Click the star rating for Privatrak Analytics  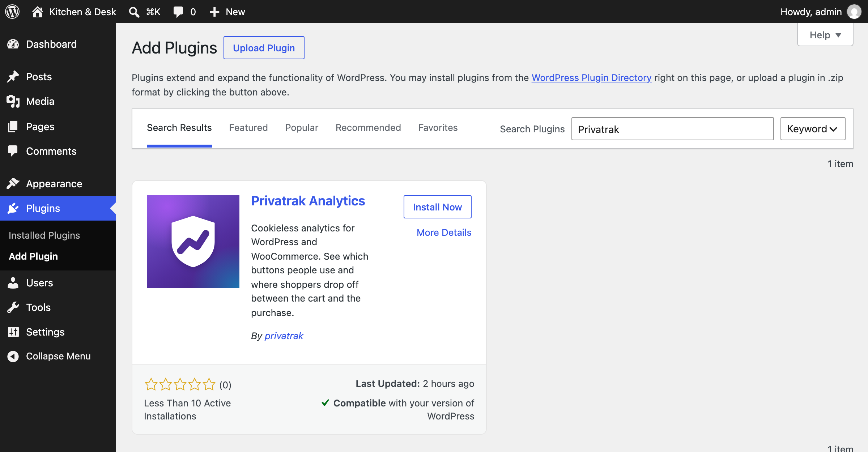tap(180, 384)
